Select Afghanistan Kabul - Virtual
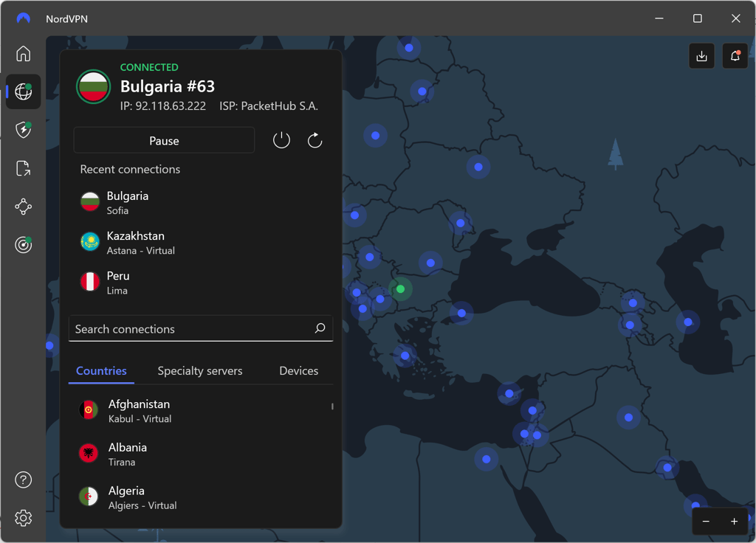The width and height of the screenshot is (756, 543). pyautogui.click(x=201, y=410)
